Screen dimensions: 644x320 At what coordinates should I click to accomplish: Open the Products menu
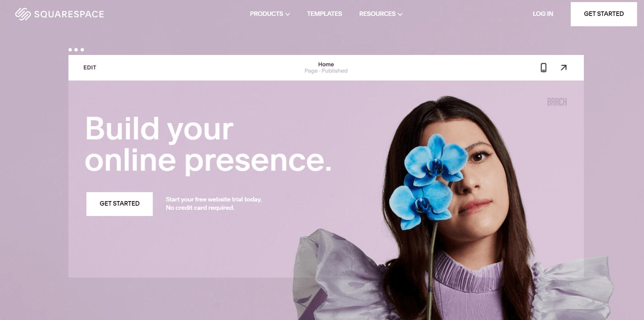270,14
